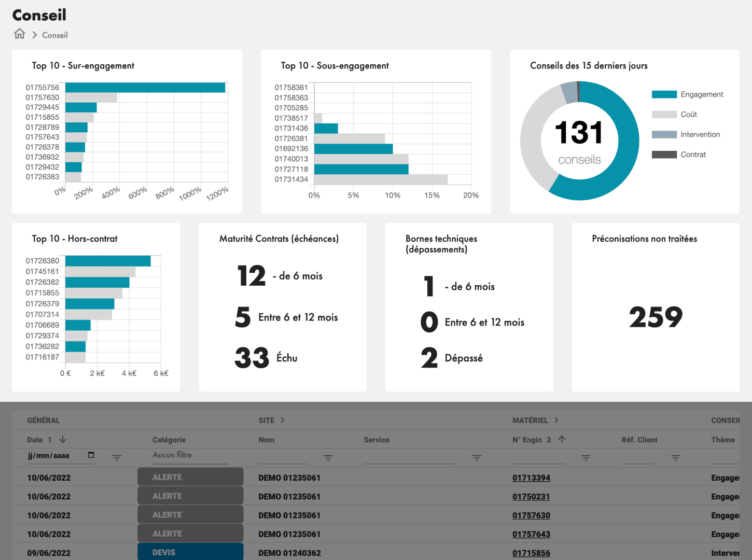Click the Catégorie column header
Screen dimensions: 752x560
pyautogui.click(x=169, y=440)
